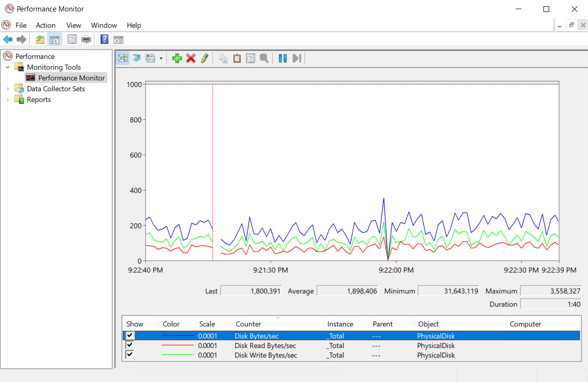Open the Change graph type dropdown arrow

(x=161, y=58)
